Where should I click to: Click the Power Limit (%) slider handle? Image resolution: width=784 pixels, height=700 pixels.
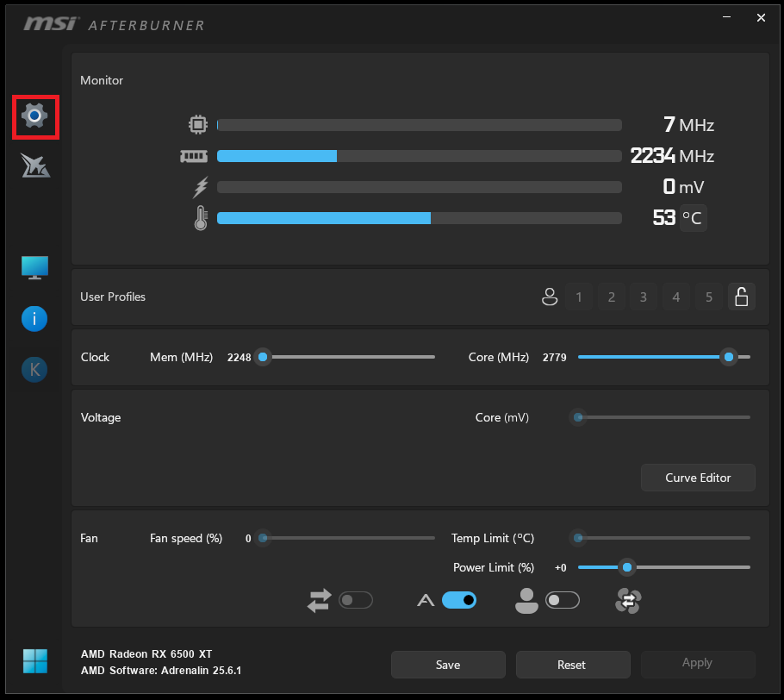(x=627, y=567)
